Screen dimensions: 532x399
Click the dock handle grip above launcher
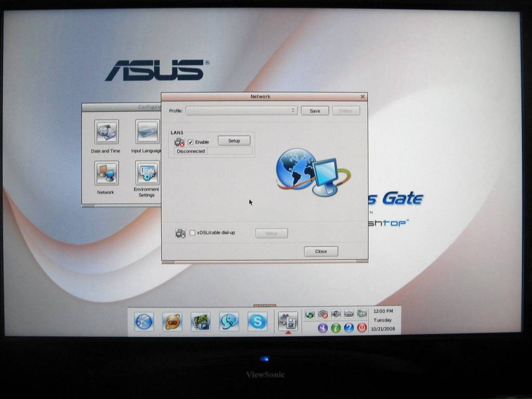pos(264,305)
